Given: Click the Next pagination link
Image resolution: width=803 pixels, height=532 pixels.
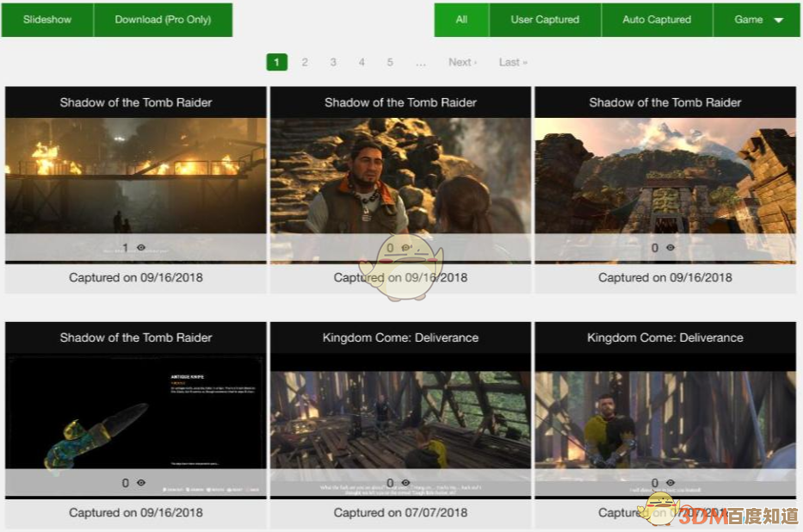Looking at the screenshot, I should pos(462,62).
